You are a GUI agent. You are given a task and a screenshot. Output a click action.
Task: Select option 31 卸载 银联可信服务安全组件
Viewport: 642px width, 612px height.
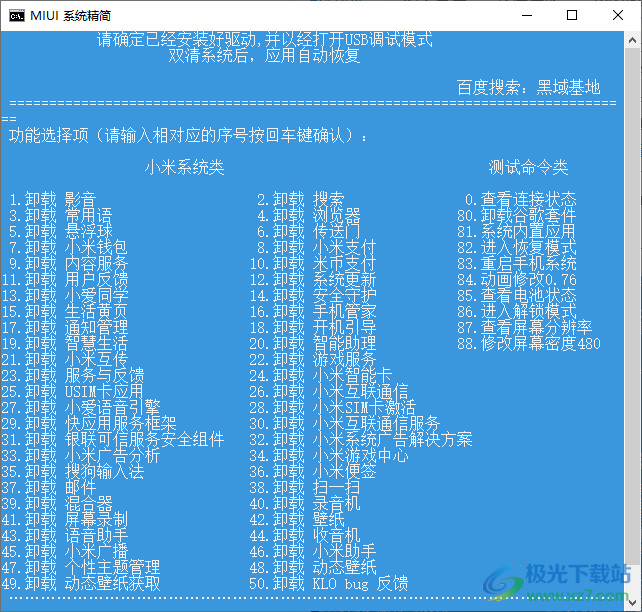(113, 439)
